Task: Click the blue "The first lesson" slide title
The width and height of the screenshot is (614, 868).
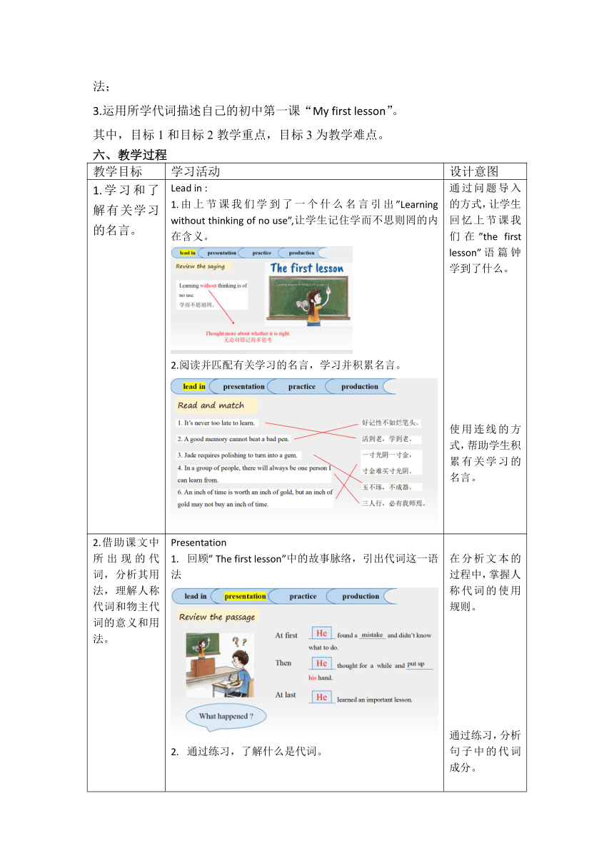Action: click(x=307, y=268)
